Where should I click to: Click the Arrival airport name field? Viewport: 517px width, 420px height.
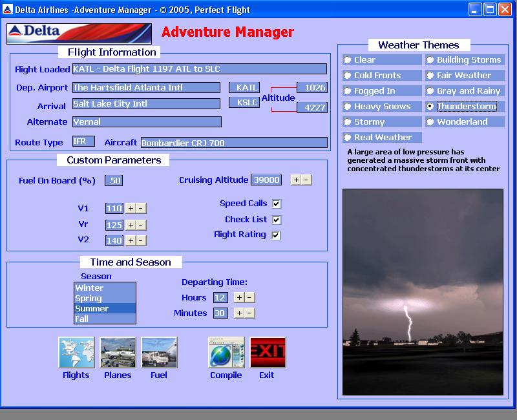pyautogui.click(x=147, y=103)
